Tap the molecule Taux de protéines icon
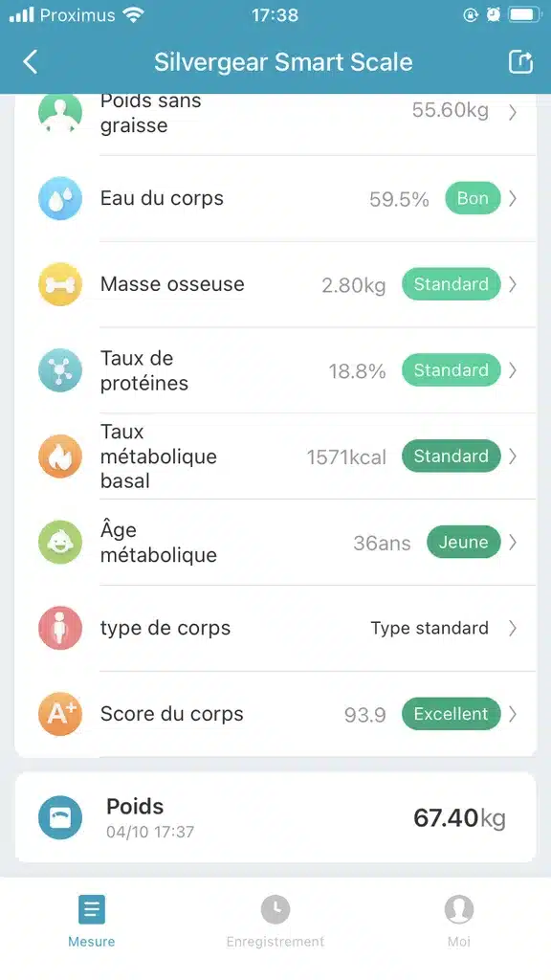Screen dimensions: 551x980 pyautogui.click(x=60, y=370)
